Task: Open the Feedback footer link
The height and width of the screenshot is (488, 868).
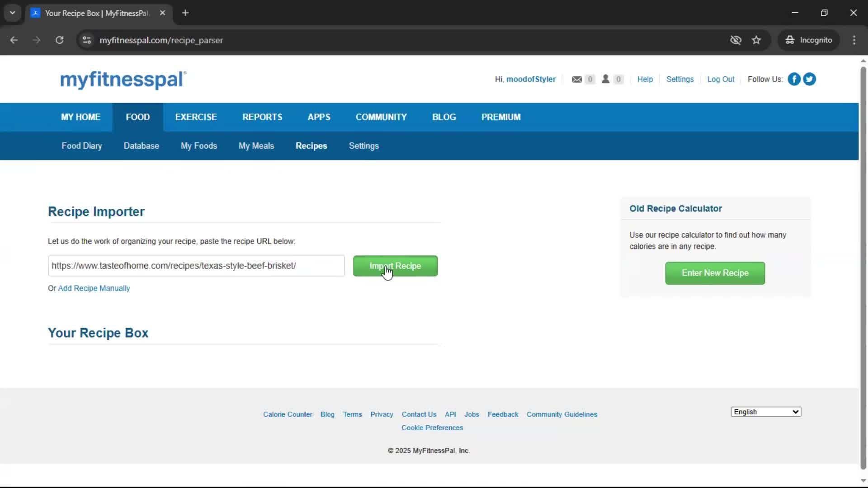Action: click(x=503, y=414)
